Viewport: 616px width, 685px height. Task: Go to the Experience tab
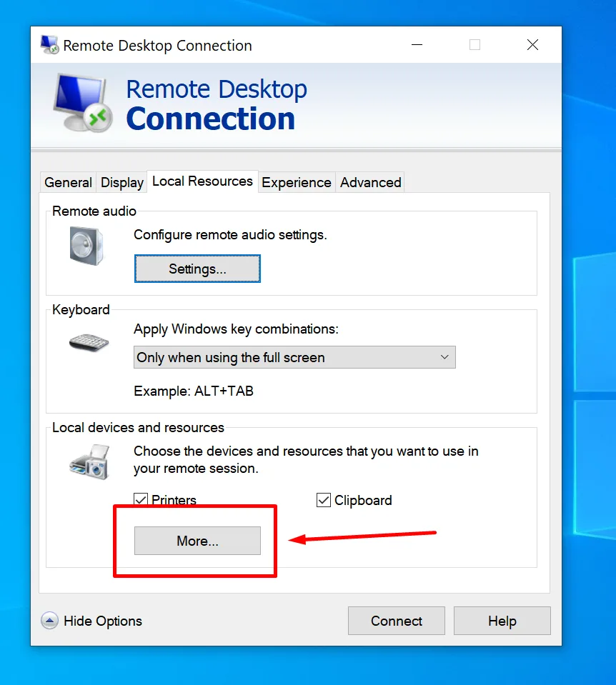297,182
